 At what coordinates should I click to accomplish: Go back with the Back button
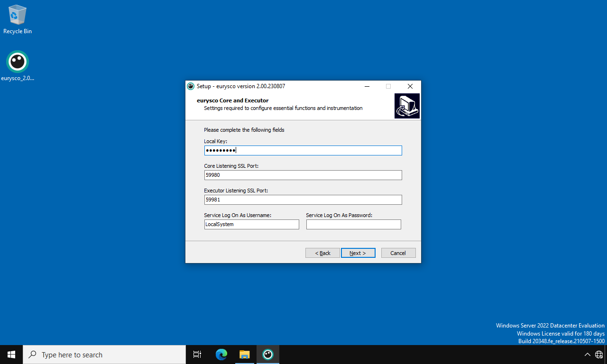coord(322,253)
